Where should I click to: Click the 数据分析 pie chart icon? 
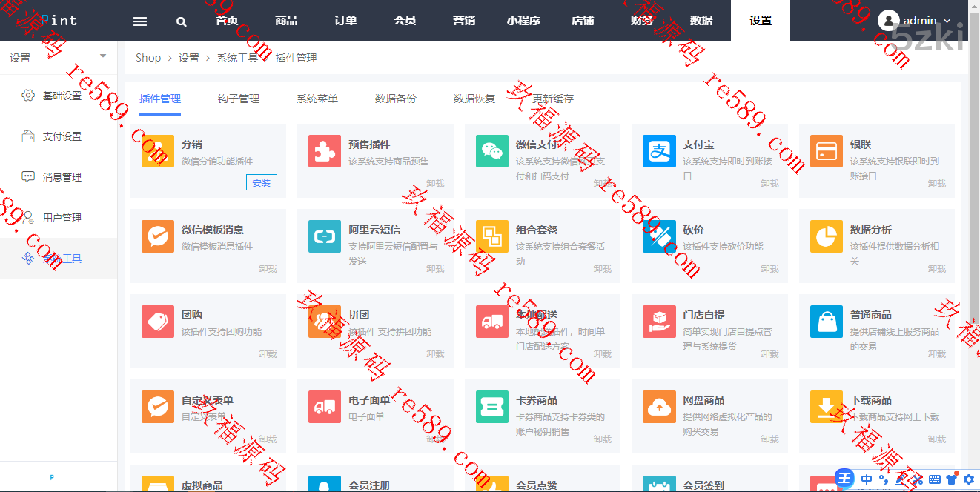coord(827,236)
